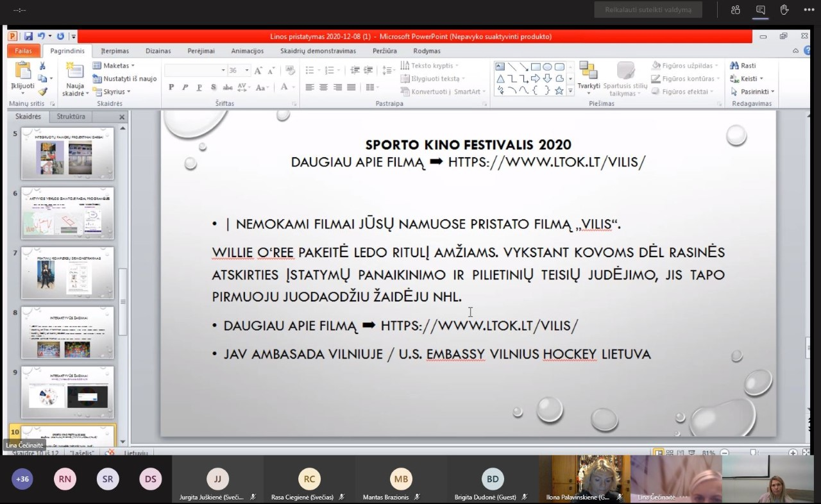The image size is (821, 504).
Task: Open the Copy button dropdown arrow
Action: pyautogui.click(x=50, y=79)
